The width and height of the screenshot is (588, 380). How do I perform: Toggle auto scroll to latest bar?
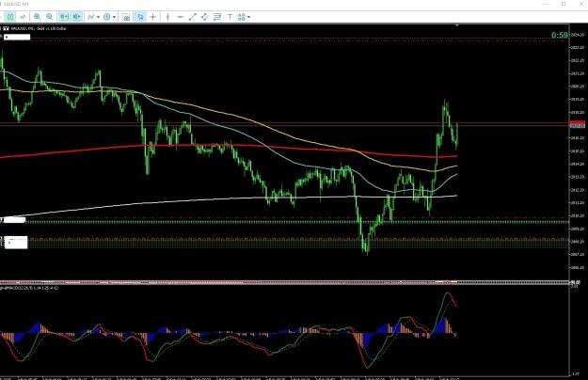(65, 17)
